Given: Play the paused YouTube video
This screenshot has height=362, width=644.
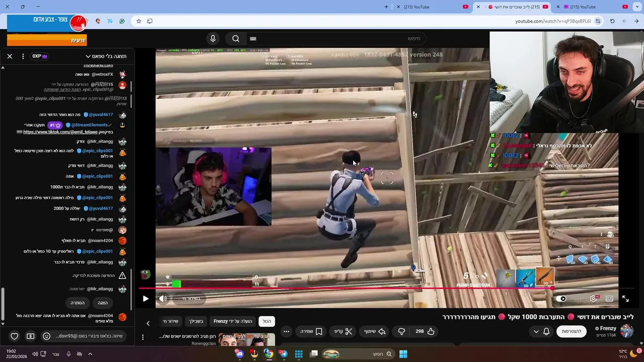Looking at the screenshot, I should pyautogui.click(x=145, y=299).
